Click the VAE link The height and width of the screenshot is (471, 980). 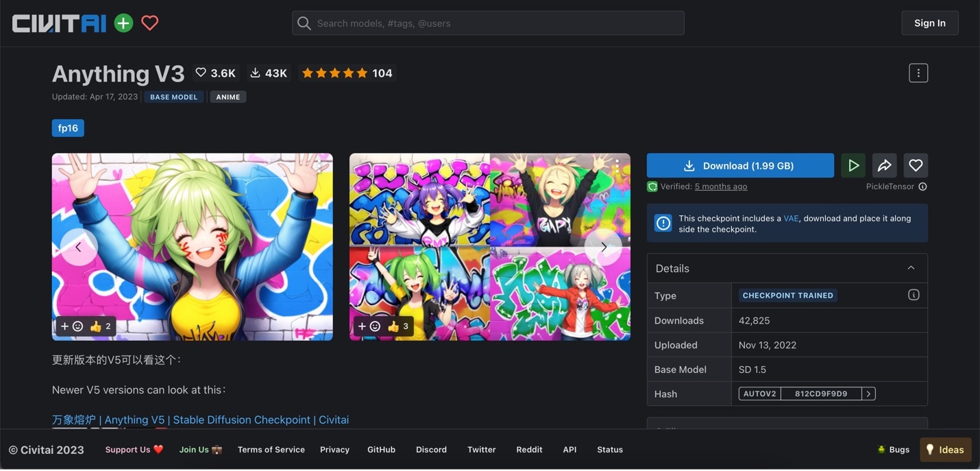[x=791, y=218]
